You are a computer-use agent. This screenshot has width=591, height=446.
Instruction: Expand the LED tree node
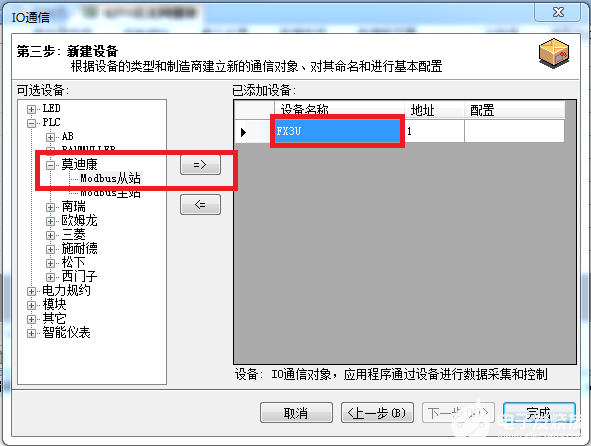coord(31,109)
